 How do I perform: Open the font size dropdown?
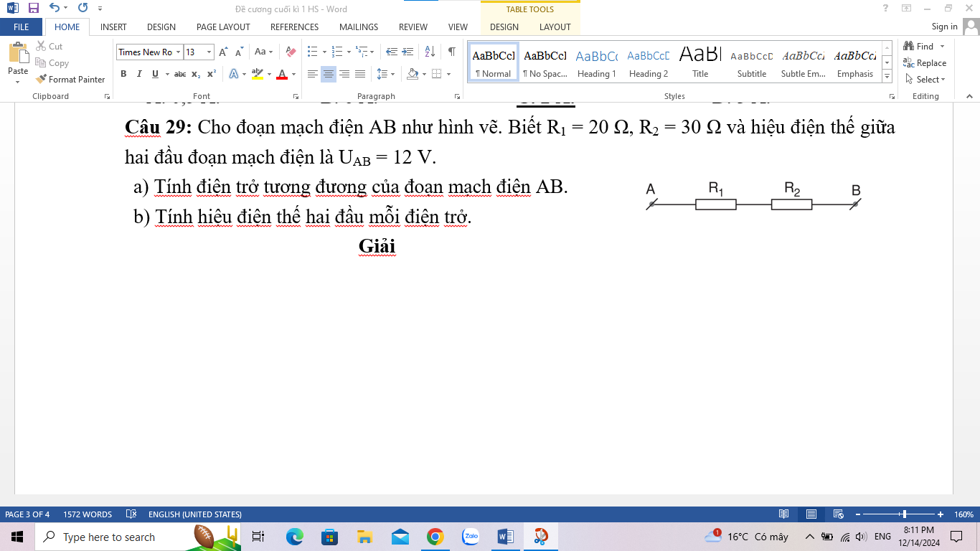coord(209,52)
